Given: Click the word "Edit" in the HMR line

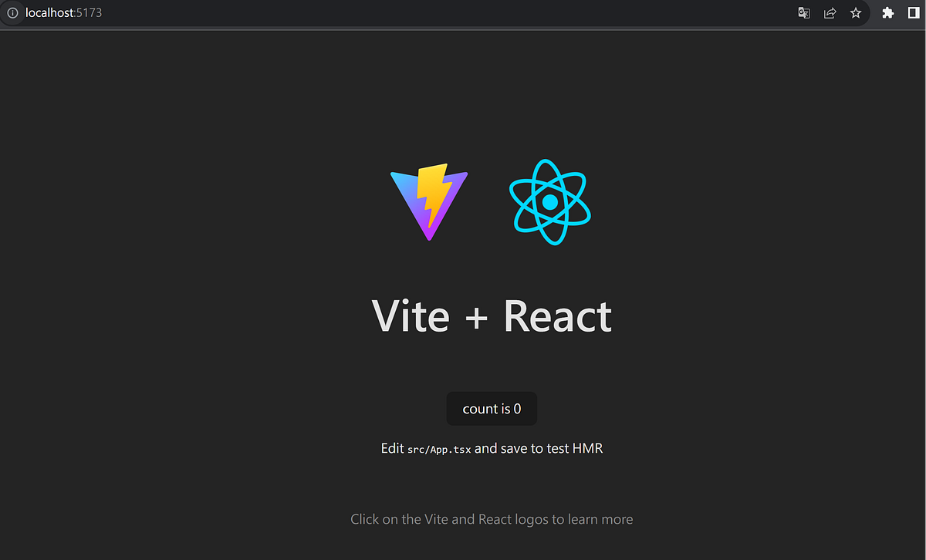Looking at the screenshot, I should (392, 447).
